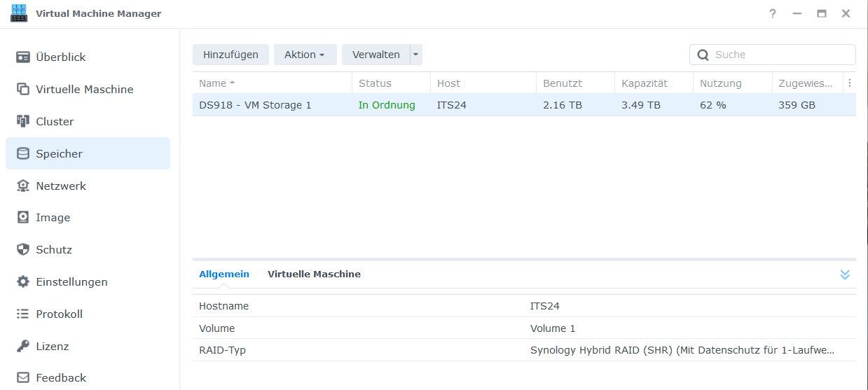Sort by Name column header
Screen dimensions: 868x390
[x=273, y=83]
